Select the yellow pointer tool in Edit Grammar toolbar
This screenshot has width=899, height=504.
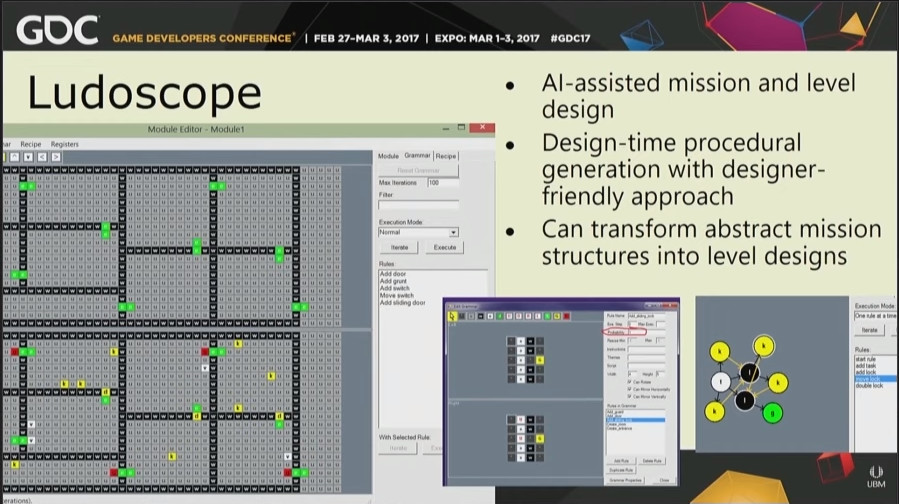[x=452, y=317]
